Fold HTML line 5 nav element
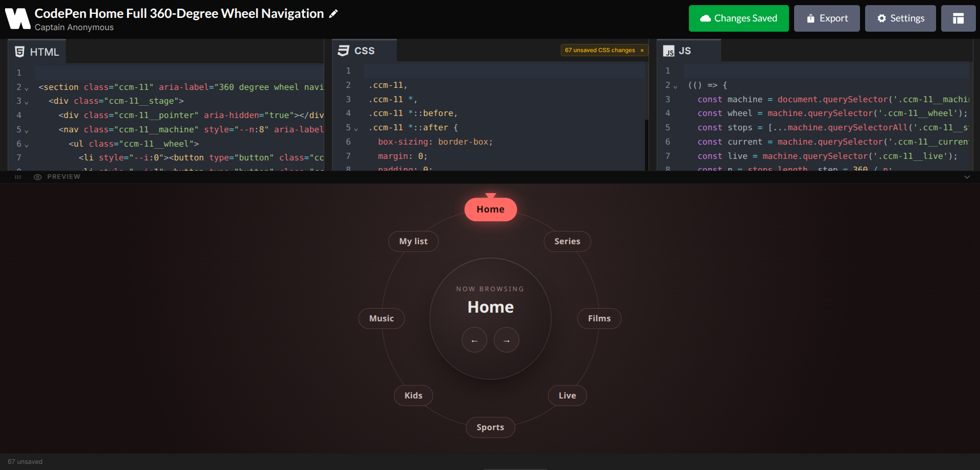This screenshot has height=470, width=980. [x=27, y=131]
